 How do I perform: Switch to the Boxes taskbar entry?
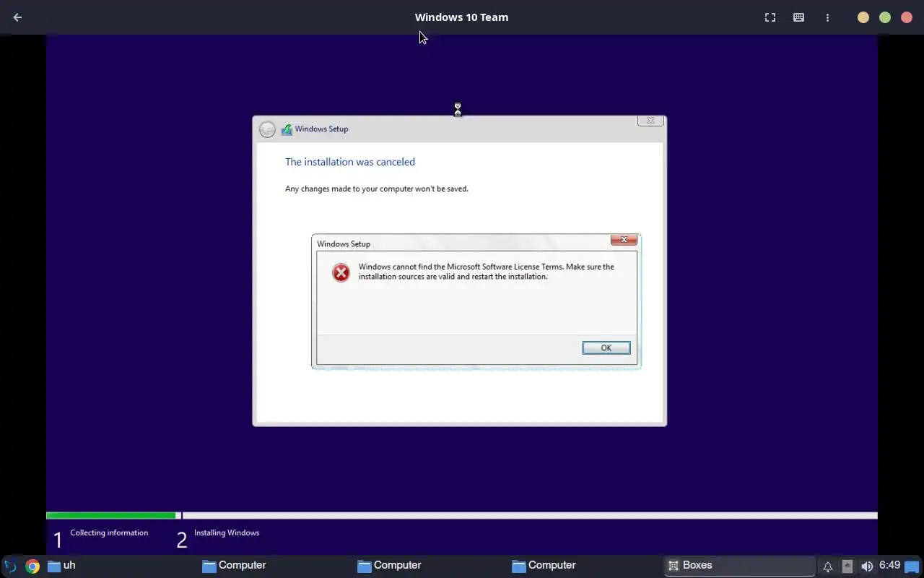pyautogui.click(x=739, y=566)
